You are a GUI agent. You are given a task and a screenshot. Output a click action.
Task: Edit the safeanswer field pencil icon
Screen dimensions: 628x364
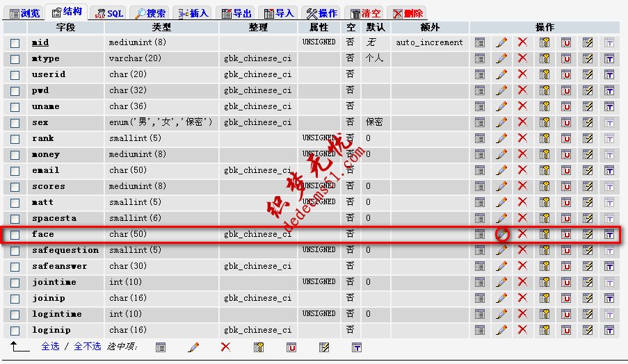(x=501, y=266)
